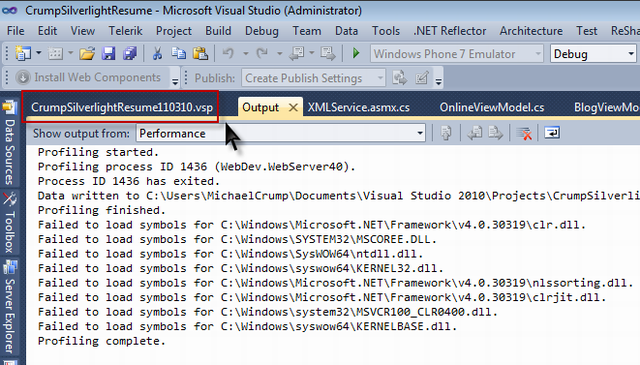Click the Navigate Backward icon
The height and width of the screenshot is (365, 640).
click(297, 53)
